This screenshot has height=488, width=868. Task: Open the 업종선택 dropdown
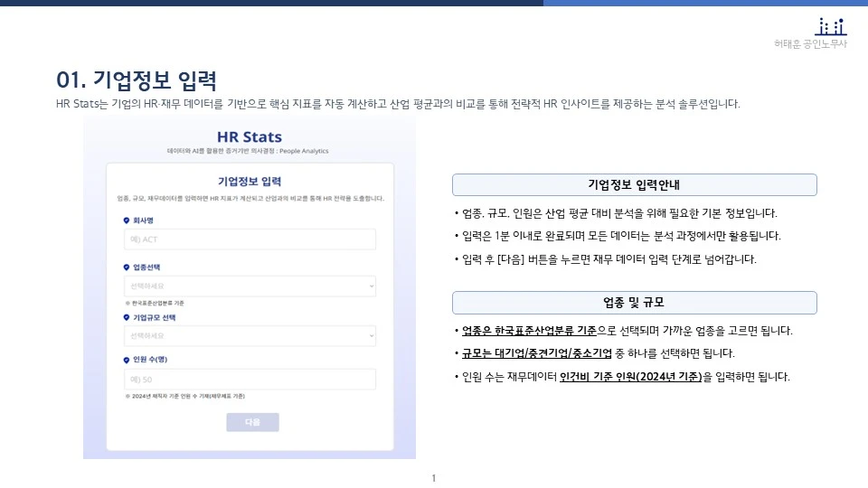click(250, 286)
